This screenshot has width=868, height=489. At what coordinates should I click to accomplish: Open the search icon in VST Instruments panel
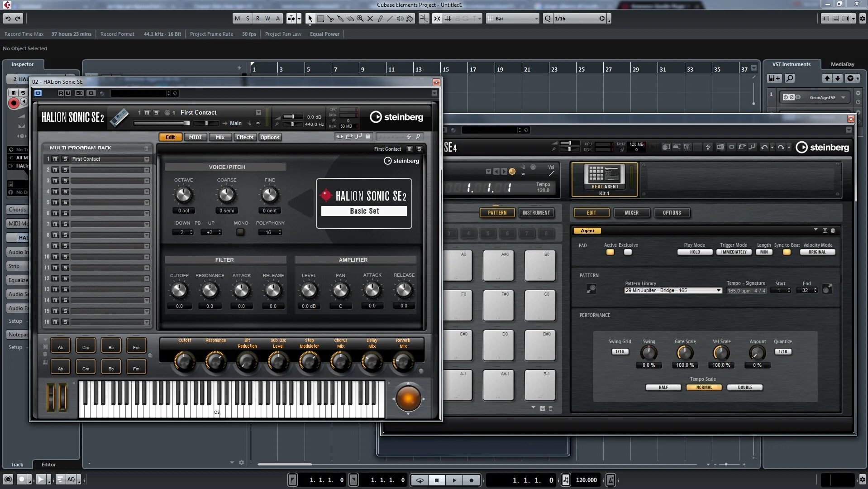(790, 78)
